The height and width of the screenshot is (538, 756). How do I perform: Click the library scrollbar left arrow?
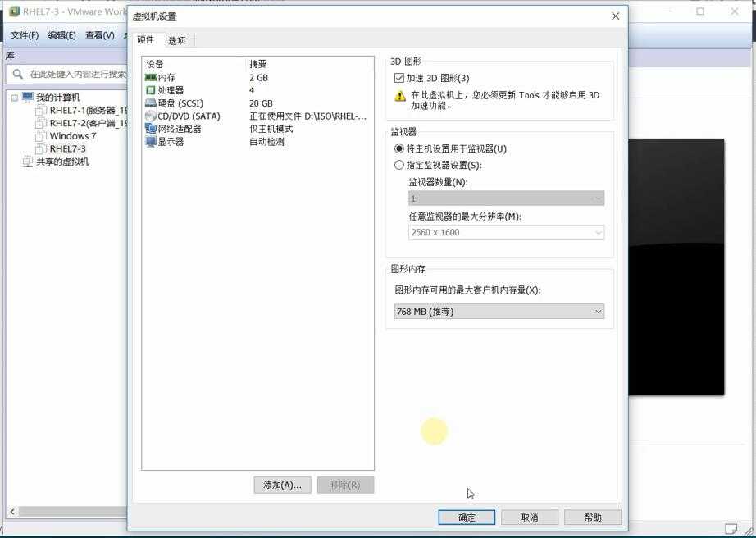[12, 512]
